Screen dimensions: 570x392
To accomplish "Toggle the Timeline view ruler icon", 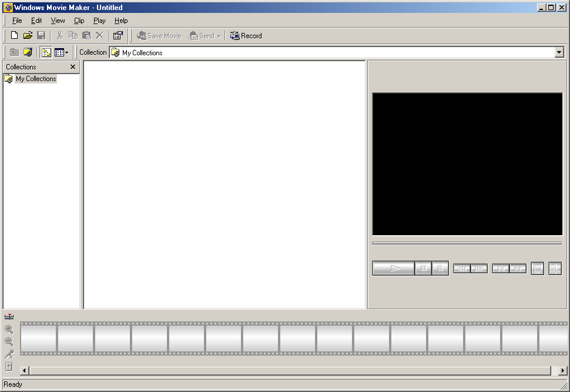I will click(x=9, y=317).
